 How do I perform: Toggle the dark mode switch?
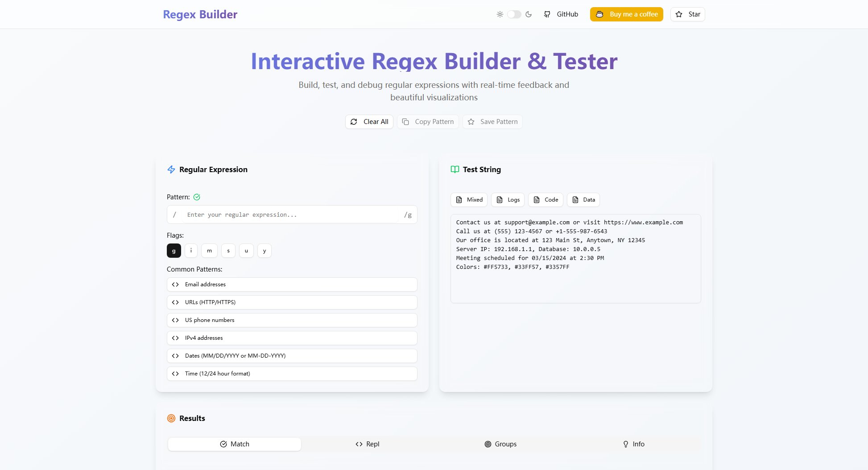514,14
